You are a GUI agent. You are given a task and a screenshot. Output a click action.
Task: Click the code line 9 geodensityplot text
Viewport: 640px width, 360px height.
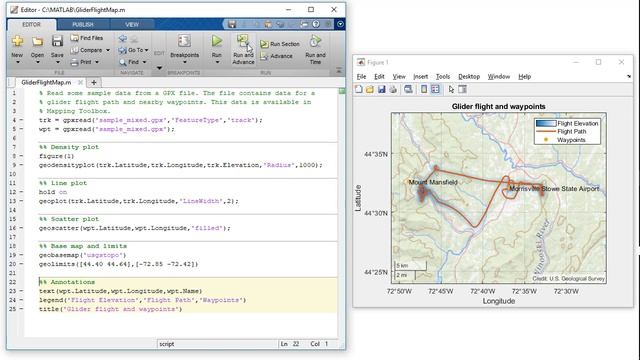tap(180, 165)
